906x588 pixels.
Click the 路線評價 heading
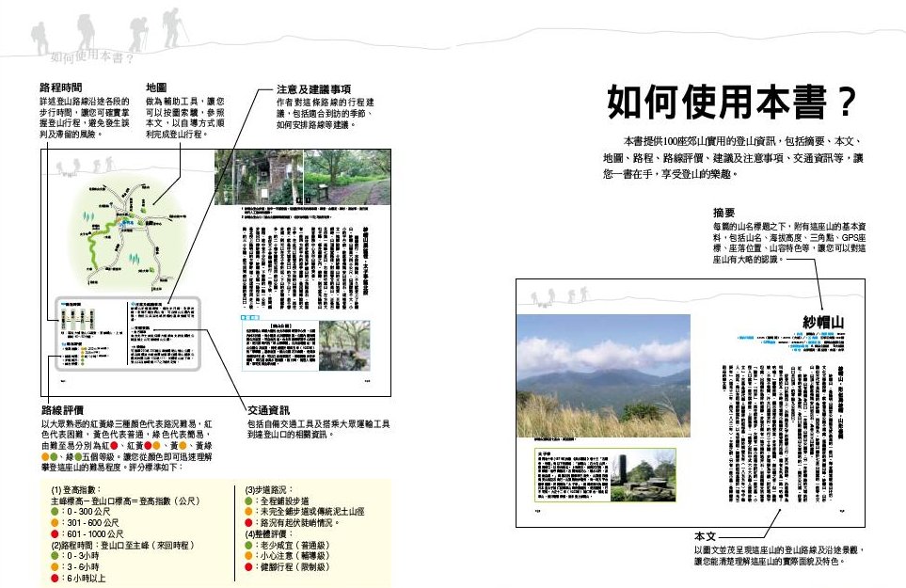tap(62, 410)
